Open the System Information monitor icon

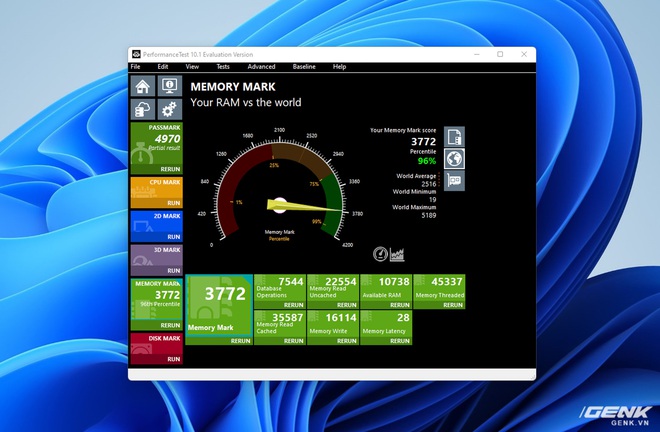[x=170, y=86]
